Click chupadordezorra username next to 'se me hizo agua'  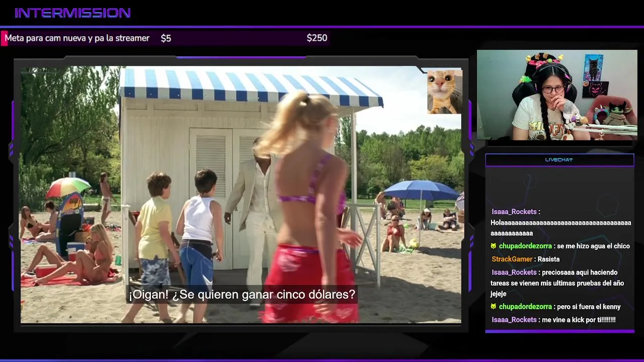525,246
